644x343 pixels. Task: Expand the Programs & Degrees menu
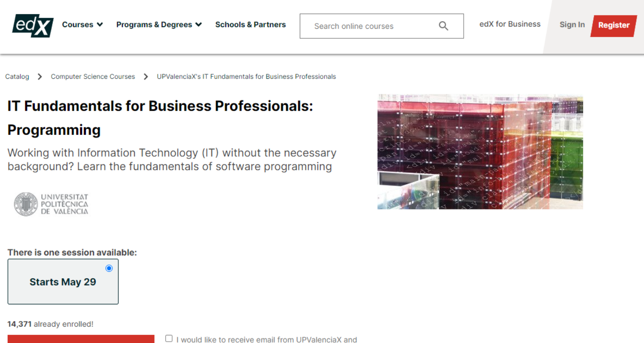pos(159,25)
